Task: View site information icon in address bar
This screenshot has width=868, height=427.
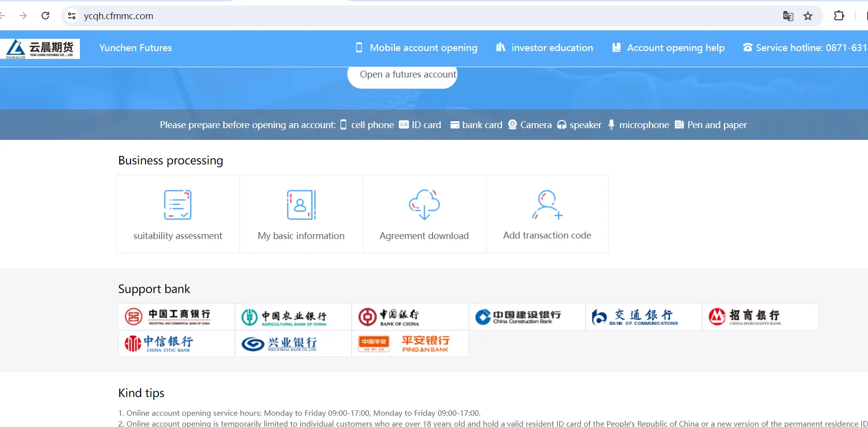Action: pos(72,16)
